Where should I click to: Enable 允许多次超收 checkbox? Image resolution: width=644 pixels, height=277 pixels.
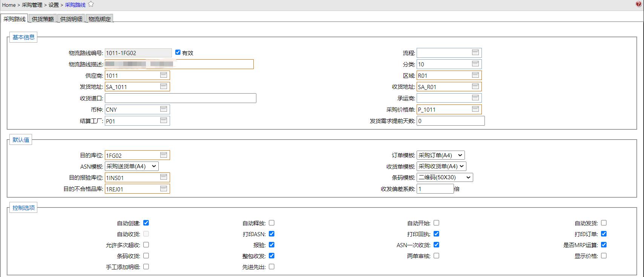(x=146, y=245)
